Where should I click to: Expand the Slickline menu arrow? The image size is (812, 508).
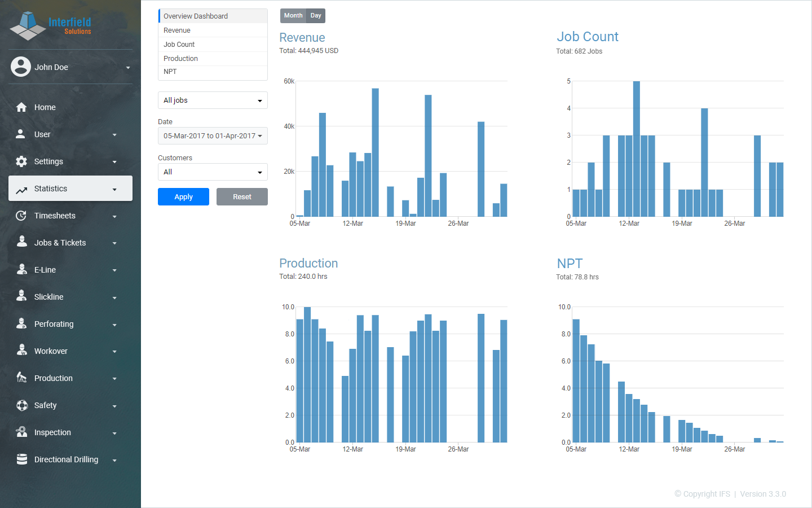click(114, 298)
